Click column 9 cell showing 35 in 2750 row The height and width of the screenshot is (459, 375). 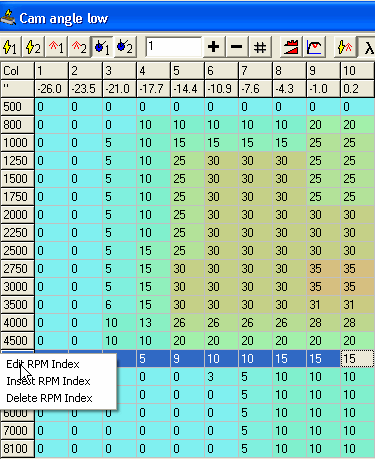point(323,269)
